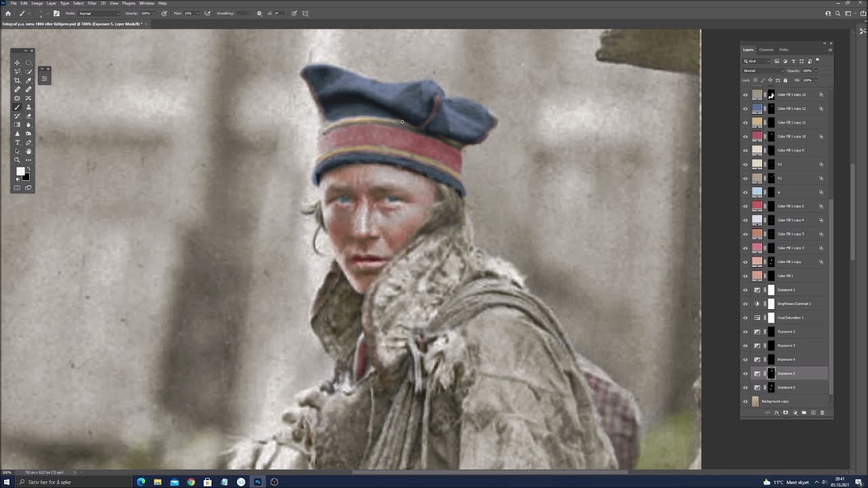Viewport: 868px width, 488px height.
Task: Open the Edit Toolbar ellipsis button
Action: pos(28,160)
